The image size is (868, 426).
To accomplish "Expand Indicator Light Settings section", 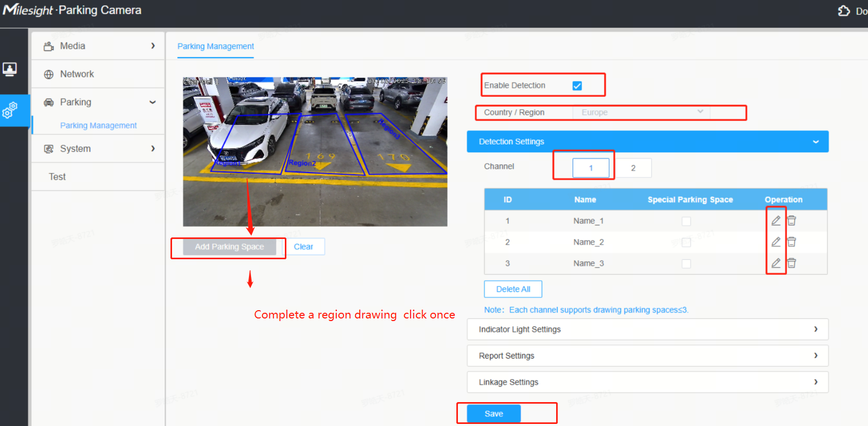I will point(648,329).
